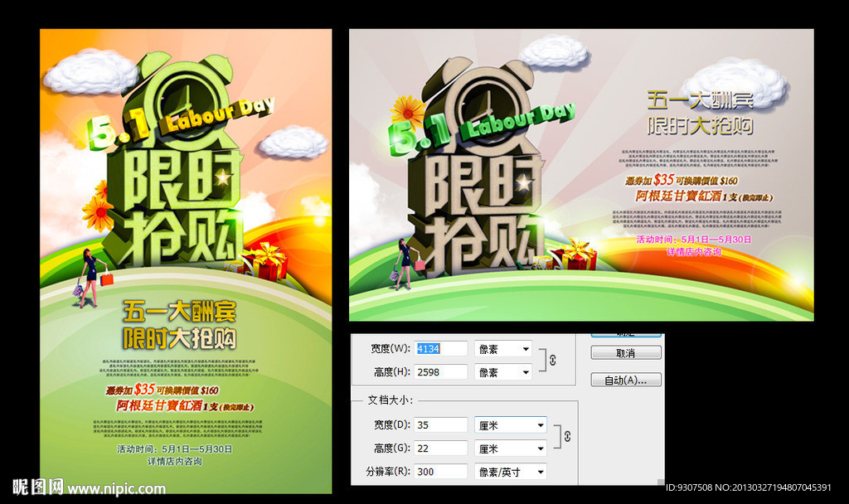Toggle the chain link icon beside document size

pos(567,436)
